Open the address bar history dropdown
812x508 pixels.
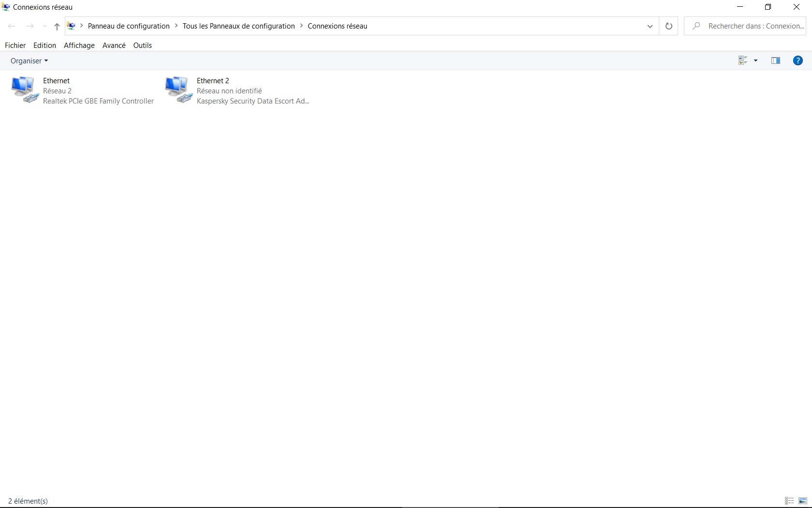pos(650,26)
